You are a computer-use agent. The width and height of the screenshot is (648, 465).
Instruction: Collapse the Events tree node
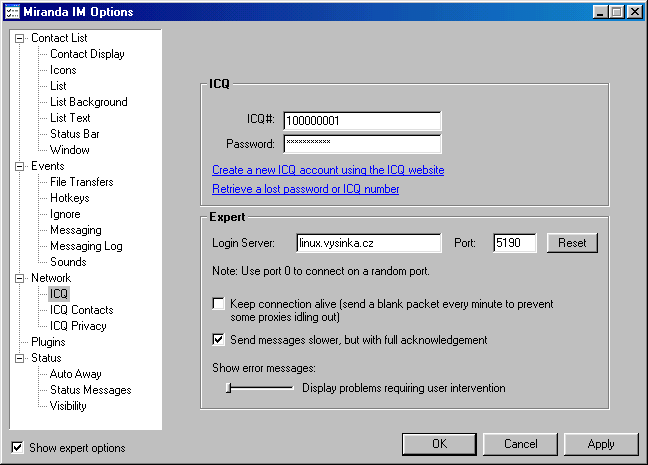point(19,167)
